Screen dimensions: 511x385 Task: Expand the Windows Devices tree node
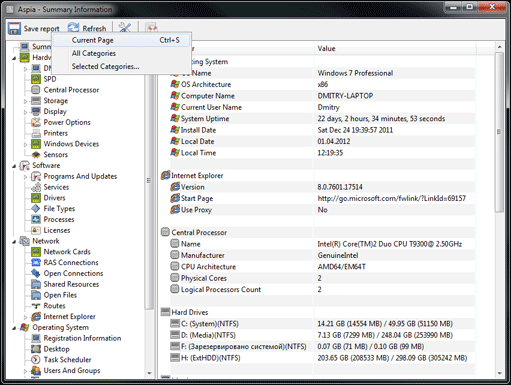(26, 144)
